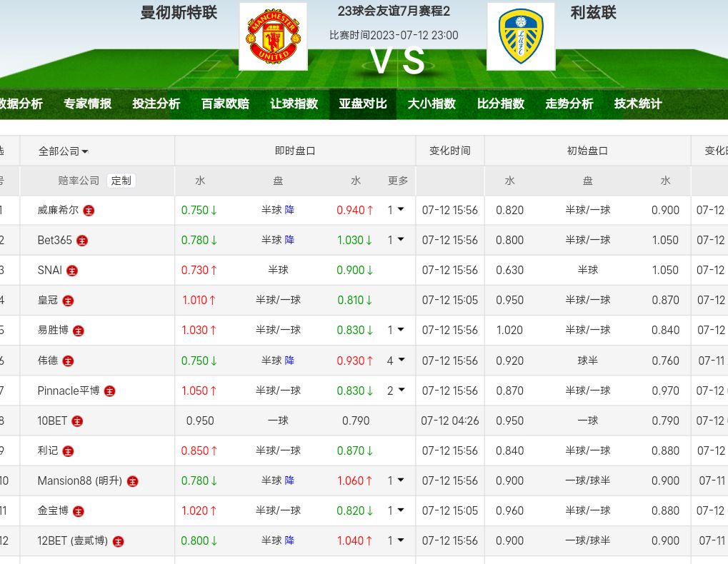Click the 降 indicator in Bet365 row
The height and width of the screenshot is (564, 728).
coord(289,241)
